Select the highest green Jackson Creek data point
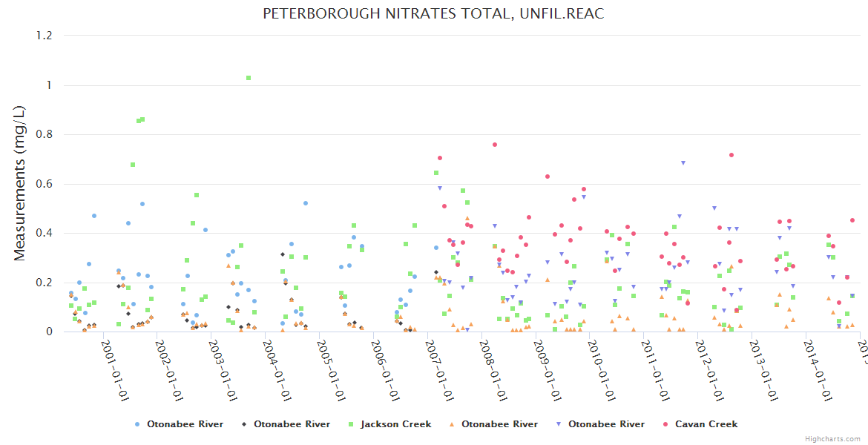This screenshot has width=868, height=445. coord(249,78)
